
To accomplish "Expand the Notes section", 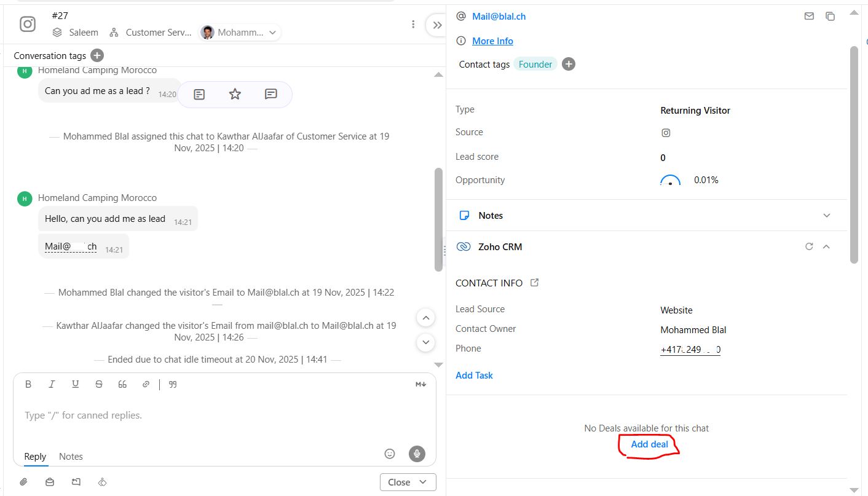I will pos(826,216).
